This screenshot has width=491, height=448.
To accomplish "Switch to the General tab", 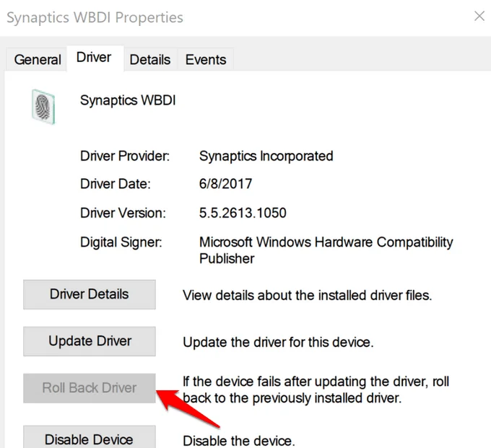I will tap(38, 59).
